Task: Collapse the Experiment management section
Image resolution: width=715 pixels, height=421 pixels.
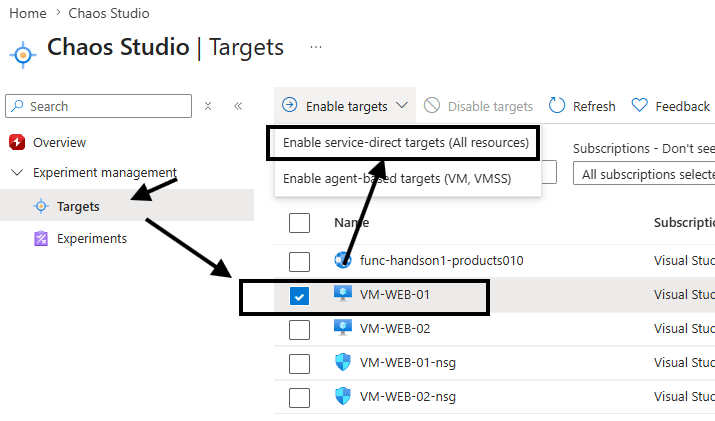Action: (16, 172)
